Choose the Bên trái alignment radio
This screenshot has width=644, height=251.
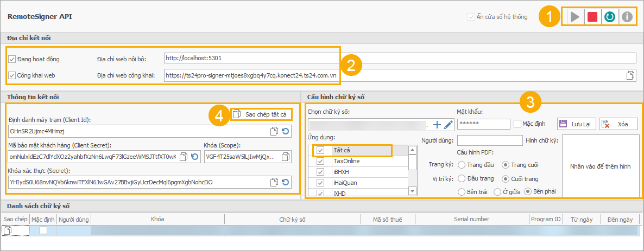coord(461,192)
